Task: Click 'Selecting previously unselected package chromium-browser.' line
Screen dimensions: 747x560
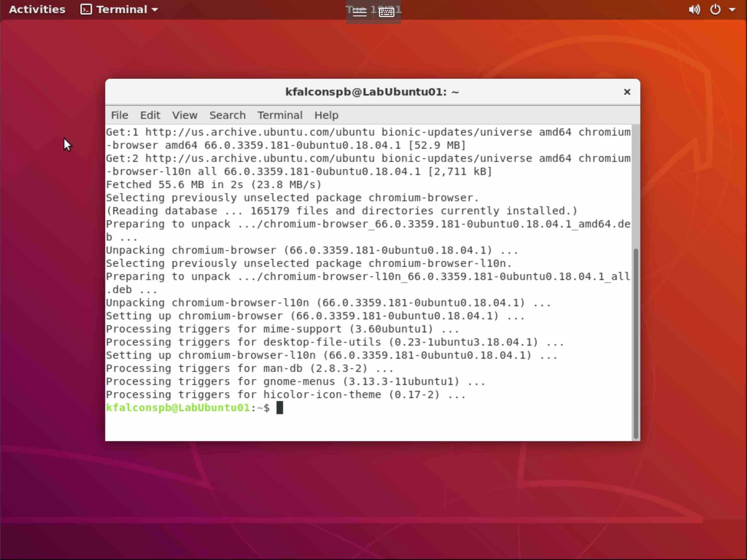Action: [x=293, y=198]
